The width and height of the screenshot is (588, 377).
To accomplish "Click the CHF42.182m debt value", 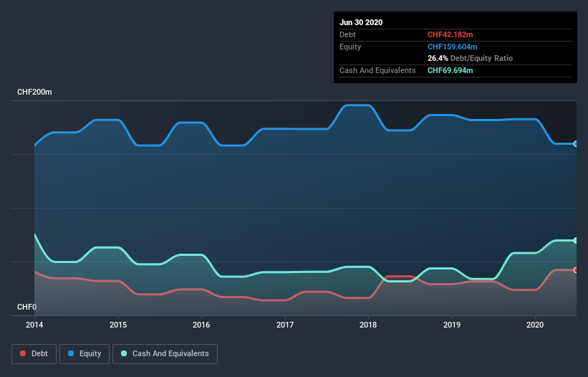I will click(450, 34).
